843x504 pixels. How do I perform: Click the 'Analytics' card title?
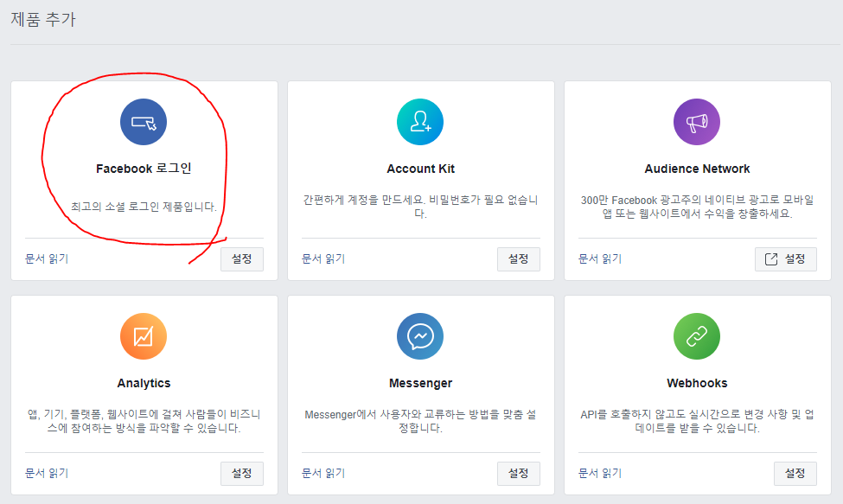pos(144,383)
